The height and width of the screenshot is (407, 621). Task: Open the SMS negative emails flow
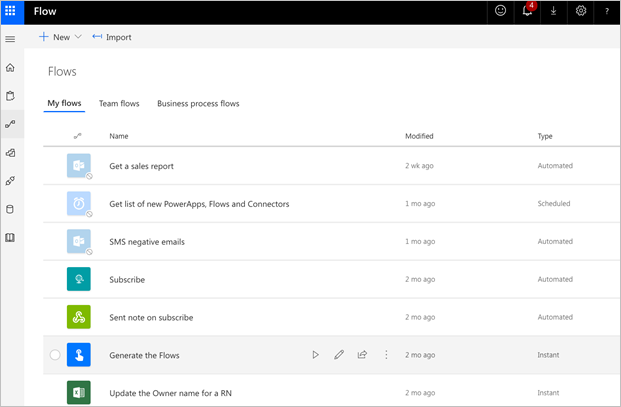[x=147, y=242]
